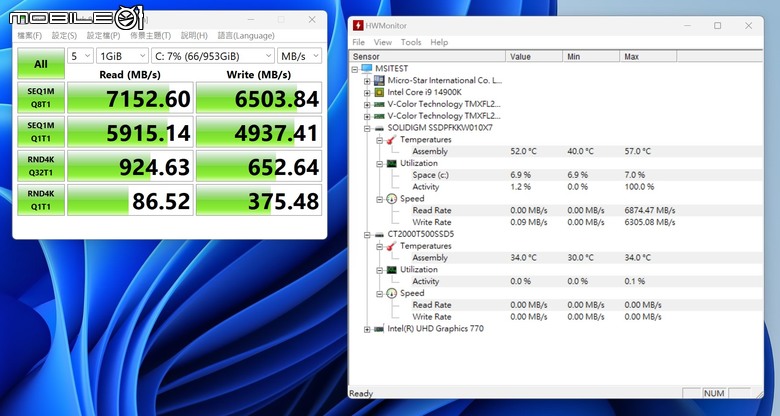This screenshot has height=416, width=780.
Task: Open HWMonitor View menu
Action: pyautogui.click(x=383, y=42)
